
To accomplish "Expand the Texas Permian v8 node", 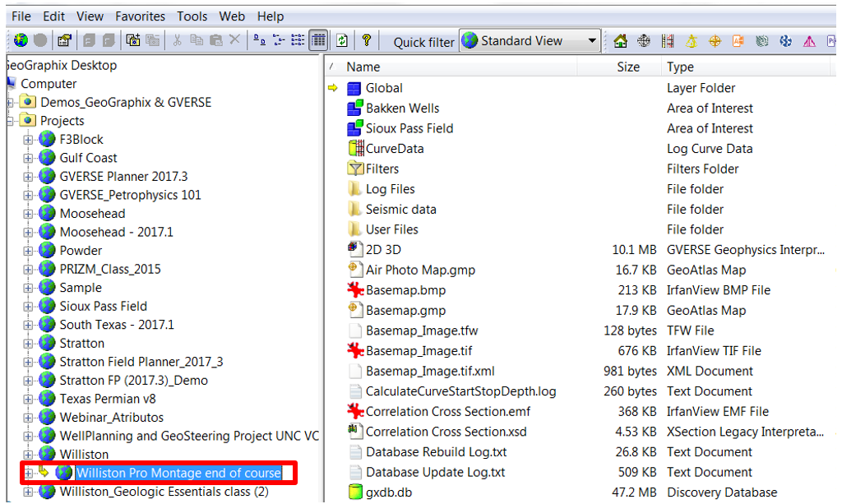I will point(28,400).
